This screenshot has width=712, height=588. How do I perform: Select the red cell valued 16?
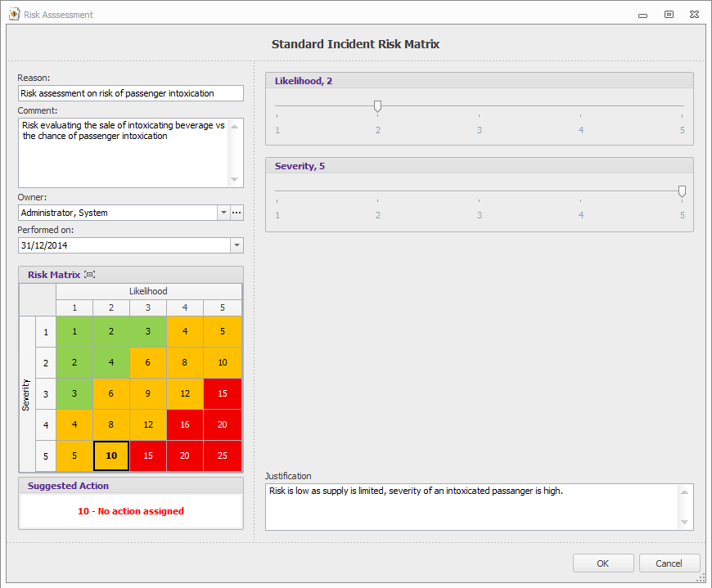(185, 424)
